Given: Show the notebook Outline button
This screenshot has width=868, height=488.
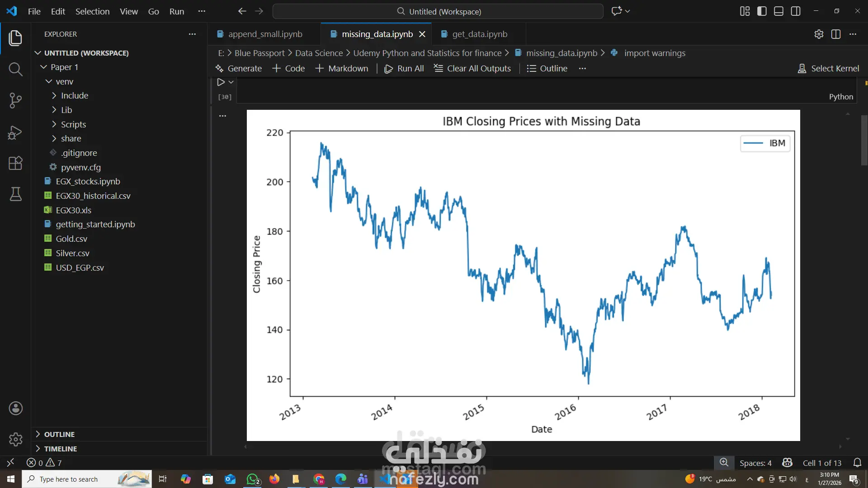Looking at the screenshot, I should (x=547, y=69).
